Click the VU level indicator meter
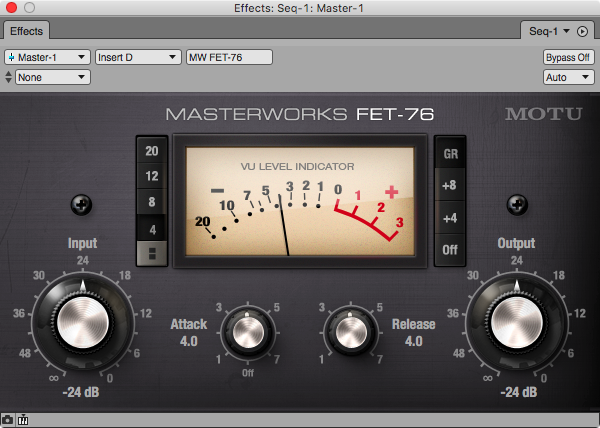Image resolution: width=600 pixels, height=428 pixels. tap(300, 201)
